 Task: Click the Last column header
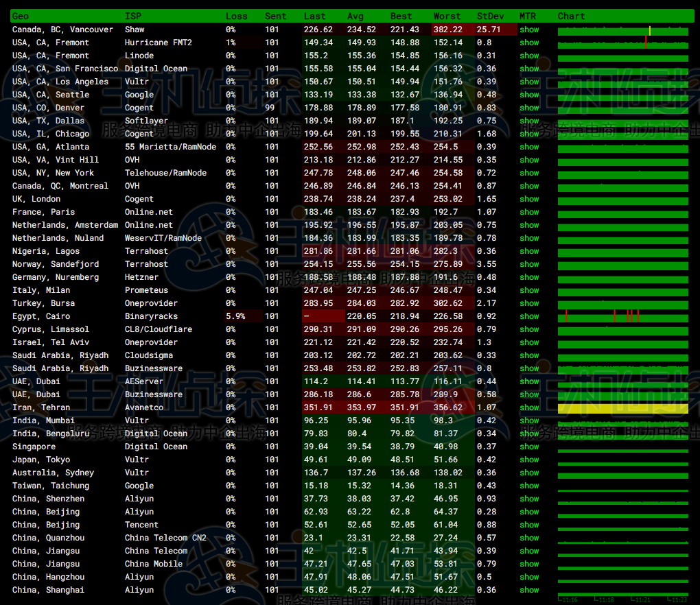point(315,16)
